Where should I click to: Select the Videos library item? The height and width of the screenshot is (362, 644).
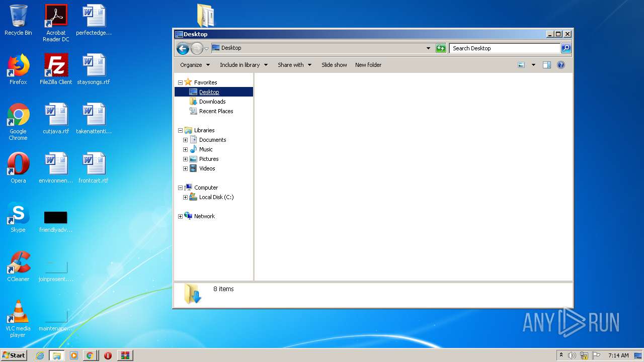click(x=207, y=168)
